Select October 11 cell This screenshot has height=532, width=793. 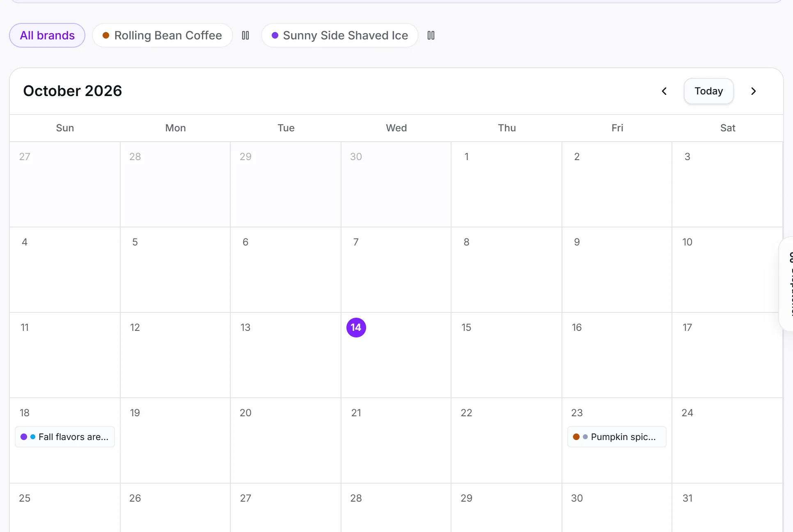(x=65, y=355)
